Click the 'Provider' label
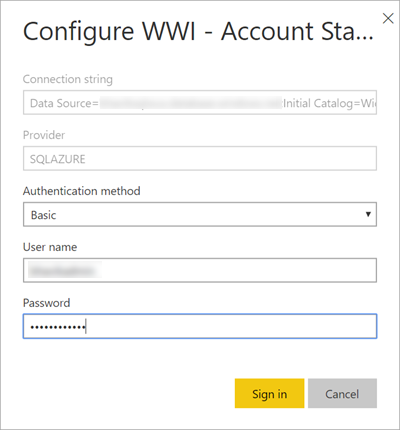400x430 pixels. [44, 135]
